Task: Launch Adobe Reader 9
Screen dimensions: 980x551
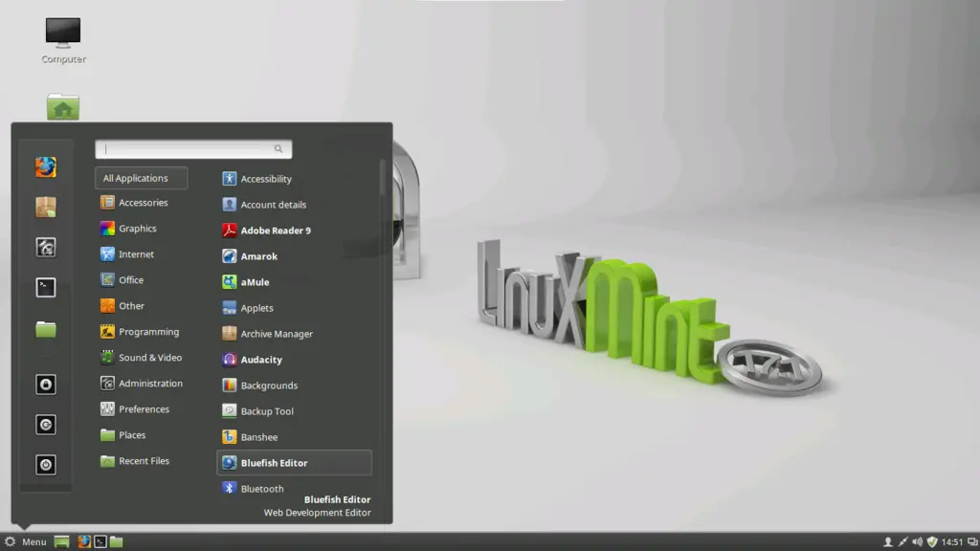Action: click(x=295, y=231)
